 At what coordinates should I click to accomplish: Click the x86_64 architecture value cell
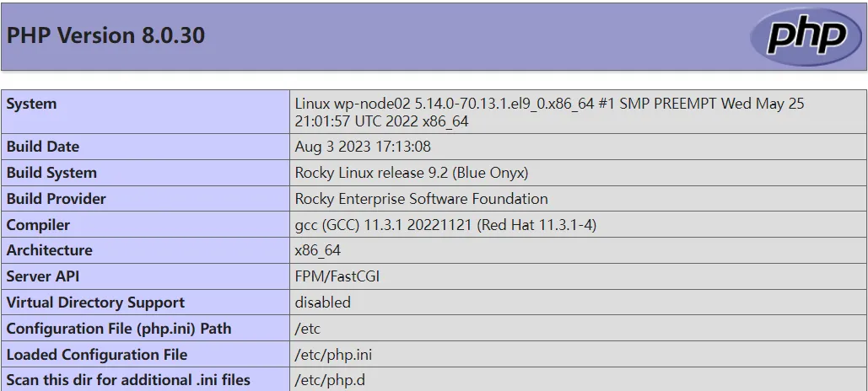tap(318, 250)
